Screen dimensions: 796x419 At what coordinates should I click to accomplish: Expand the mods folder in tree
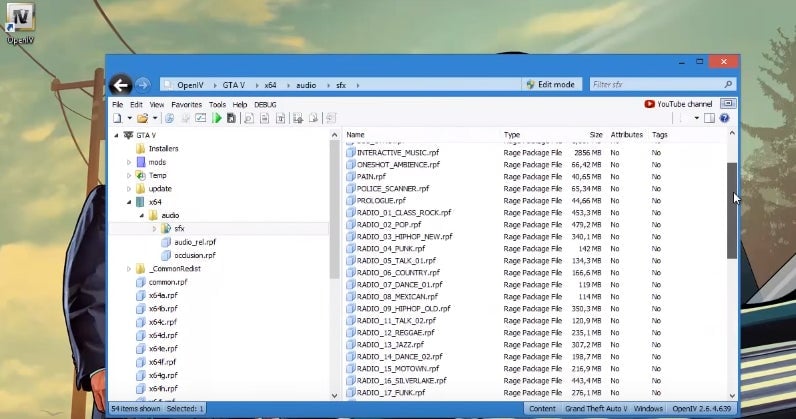coord(129,162)
